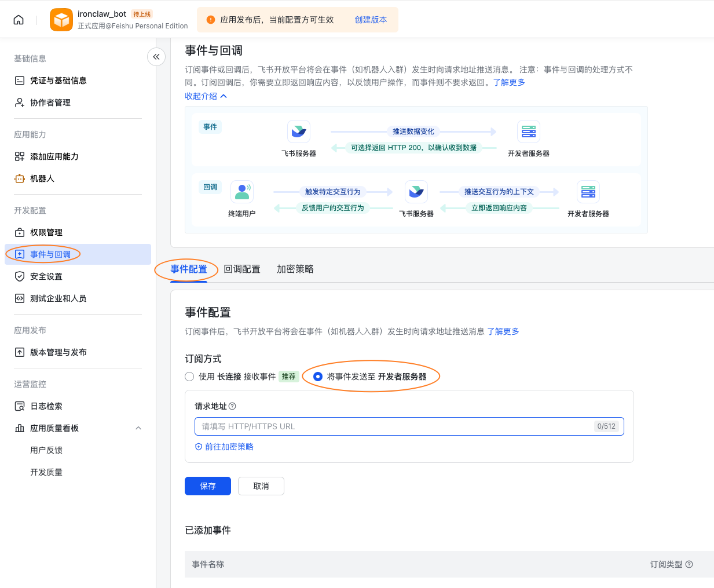Click the 事件名称 column header
The image size is (714, 588).
coord(208,564)
